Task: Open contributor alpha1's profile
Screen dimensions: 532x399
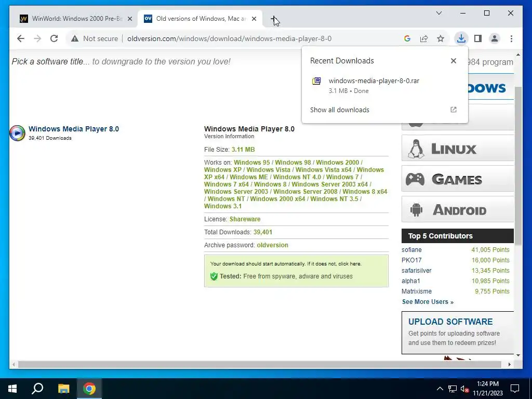Action: click(x=411, y=281)
